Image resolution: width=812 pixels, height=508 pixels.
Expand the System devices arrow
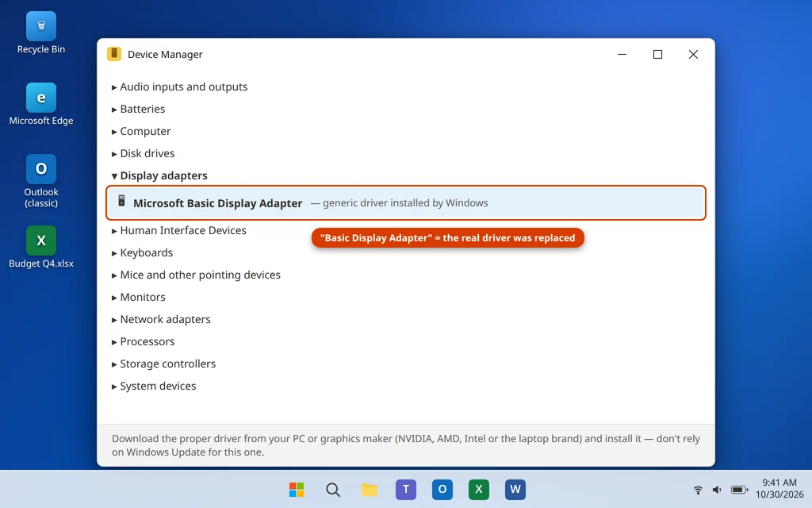(x=114, y=387)
